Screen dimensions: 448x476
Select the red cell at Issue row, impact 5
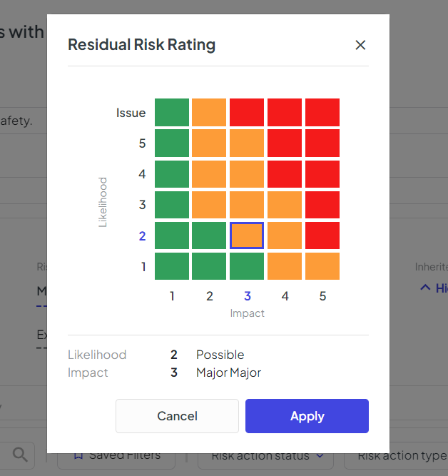click(x=322, y=112)
